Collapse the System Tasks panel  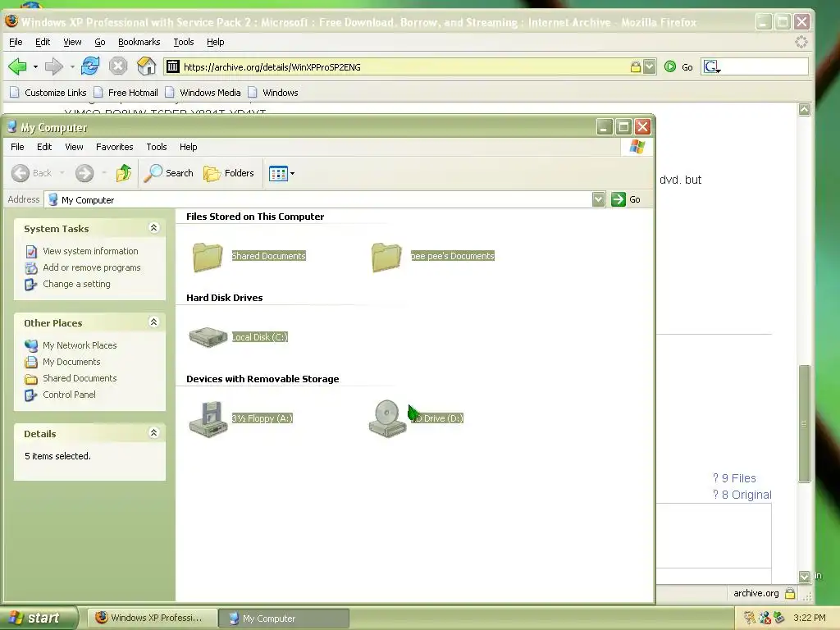point(153,228)
